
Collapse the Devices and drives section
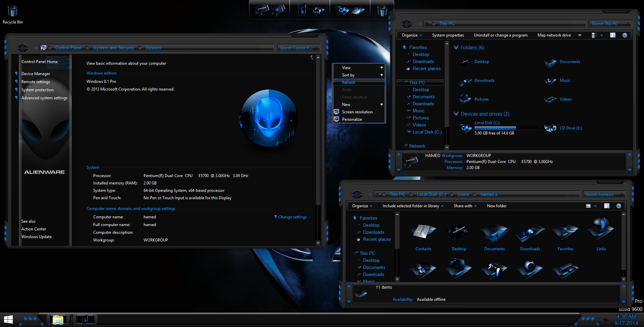click(456, 114)
